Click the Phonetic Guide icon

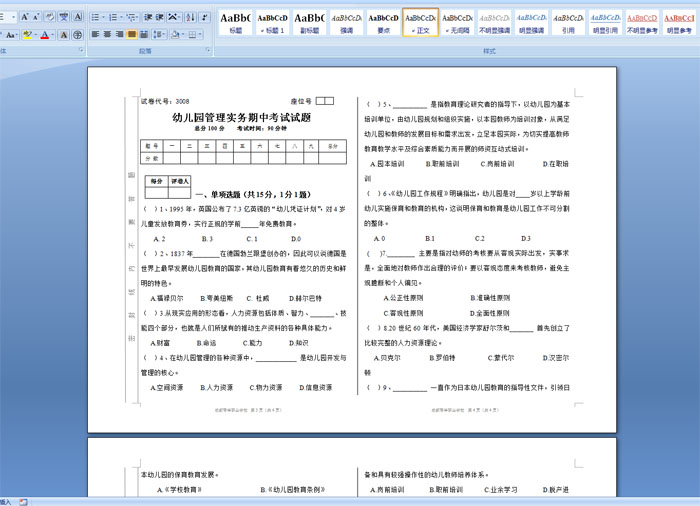pos(64,17)
